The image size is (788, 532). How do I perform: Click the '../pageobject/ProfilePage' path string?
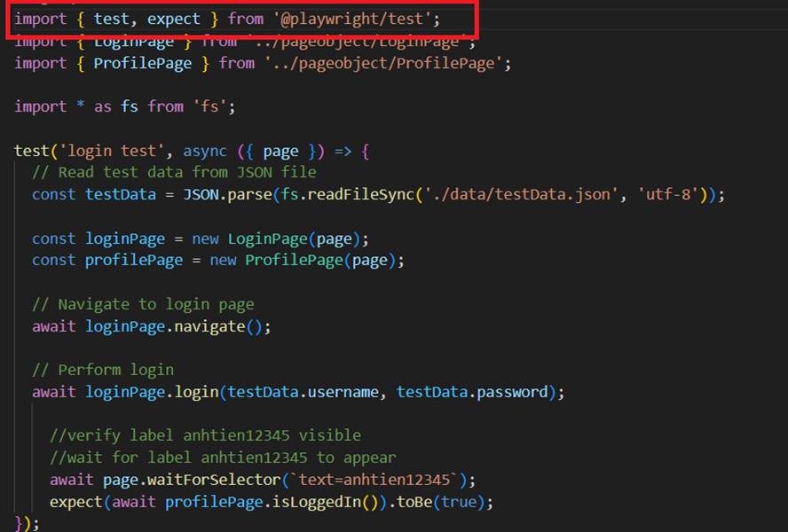[387, 63]
